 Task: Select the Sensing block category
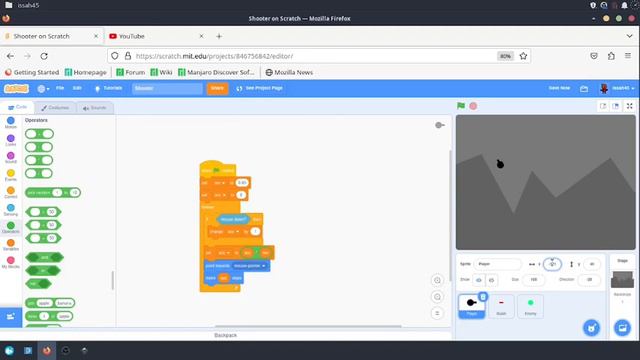pos(11,210)
